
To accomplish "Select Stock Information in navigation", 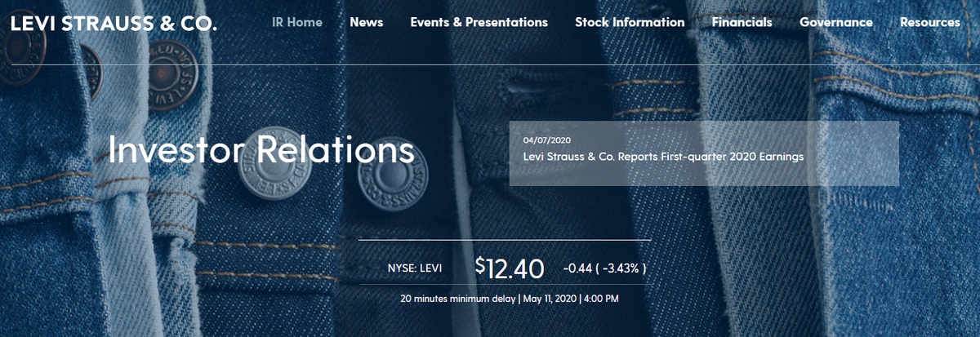I will click(630, 22).
